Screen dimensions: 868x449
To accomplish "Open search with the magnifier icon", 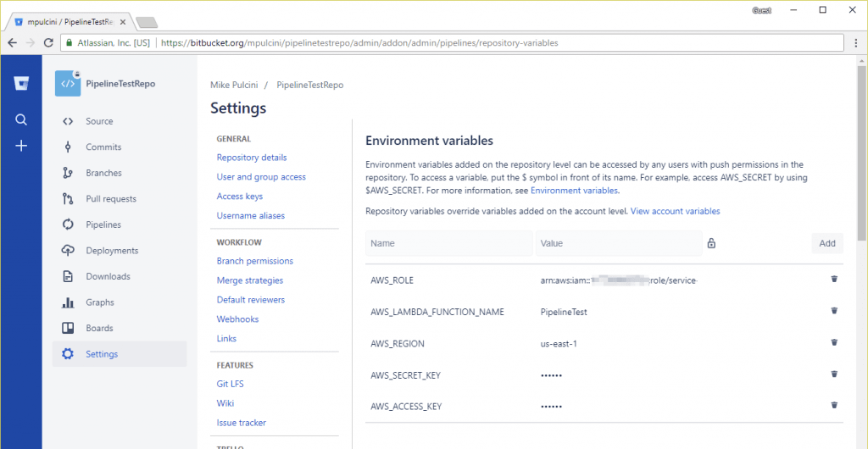I will tap(21, 119).
